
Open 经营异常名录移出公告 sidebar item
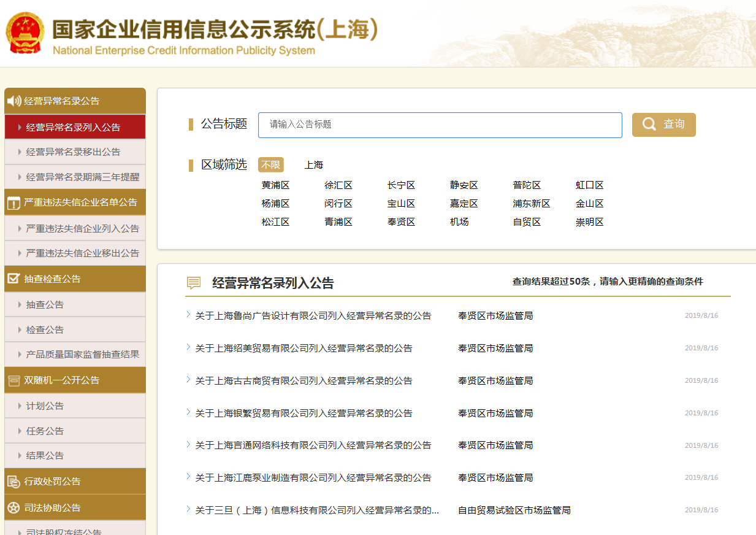75,152
